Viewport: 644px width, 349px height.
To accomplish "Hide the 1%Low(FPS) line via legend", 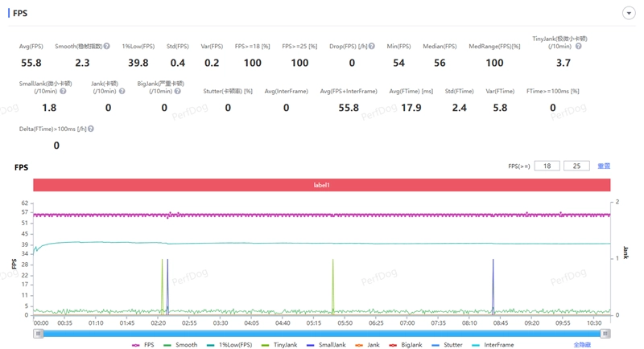I will [229, 345].
